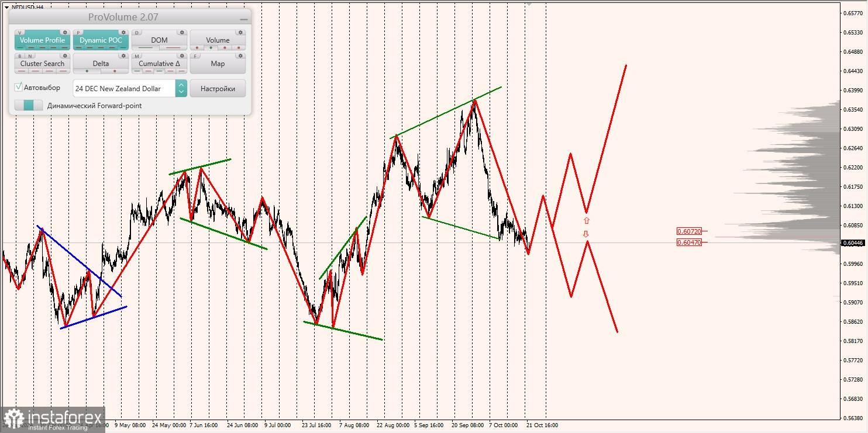Click the D hotkey tag on DOM
Image resolution: width=868 pixels, height=433 pixels.
pos(137,33)
